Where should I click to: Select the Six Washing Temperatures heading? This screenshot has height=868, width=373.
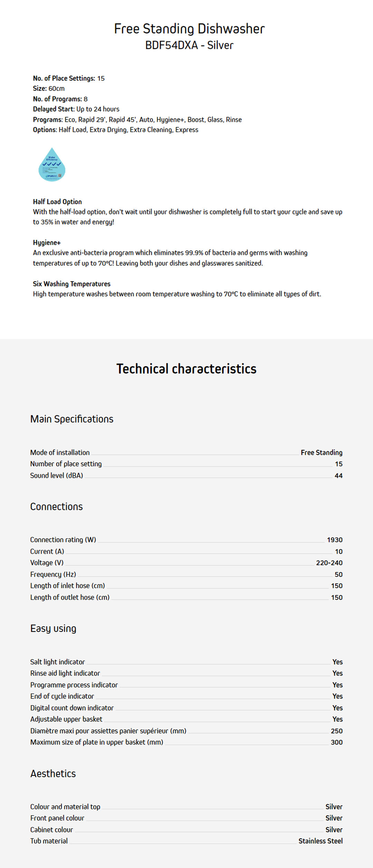pyautogui.click(x=71, y=284)
